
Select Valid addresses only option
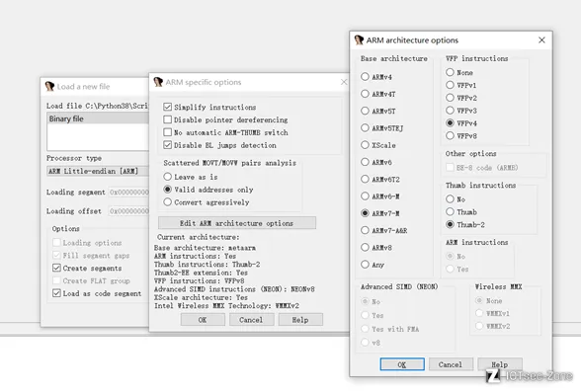168,190
